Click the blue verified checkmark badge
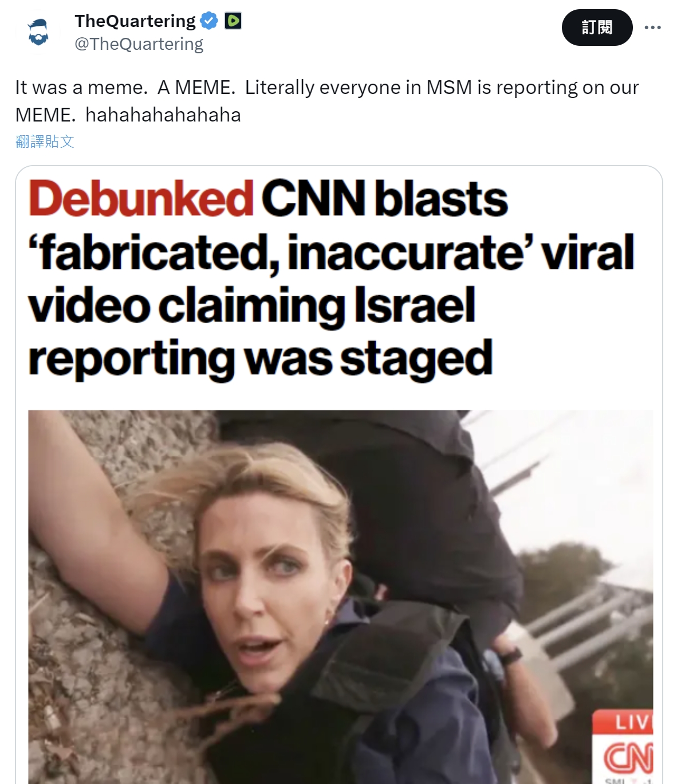The width and height of the screenshot is (677, 784). point(209,21)
